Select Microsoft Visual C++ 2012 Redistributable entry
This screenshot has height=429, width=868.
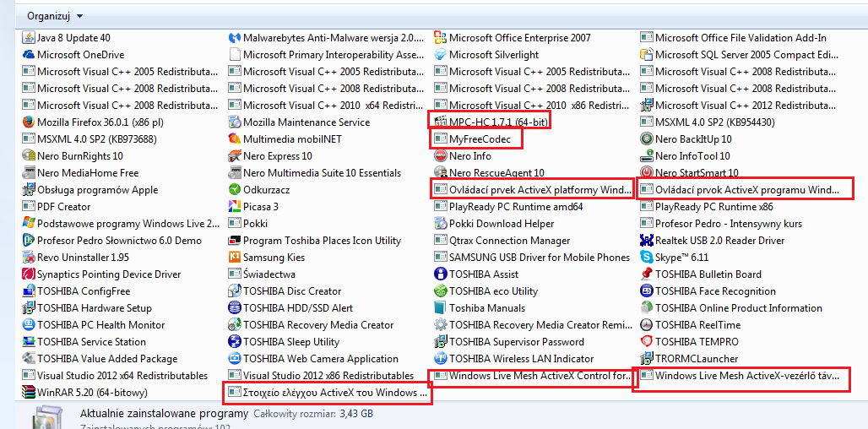[x=740, y=106]
